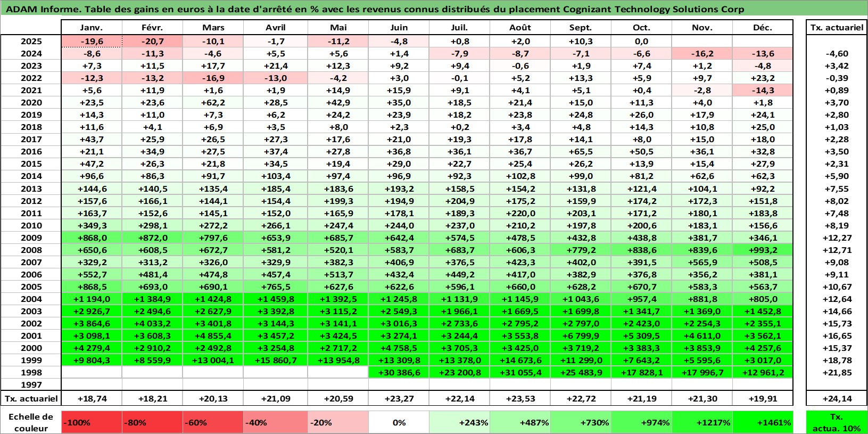Click the 'Tx. actuariel' header at top right
Screen dimensions: 868x434
coord(837,28)
